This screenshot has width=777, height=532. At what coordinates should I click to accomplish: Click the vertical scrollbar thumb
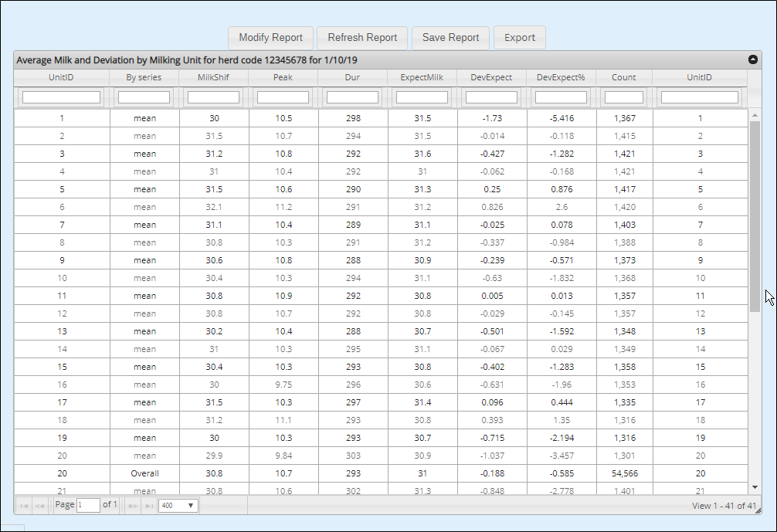(x=755, y=216)
